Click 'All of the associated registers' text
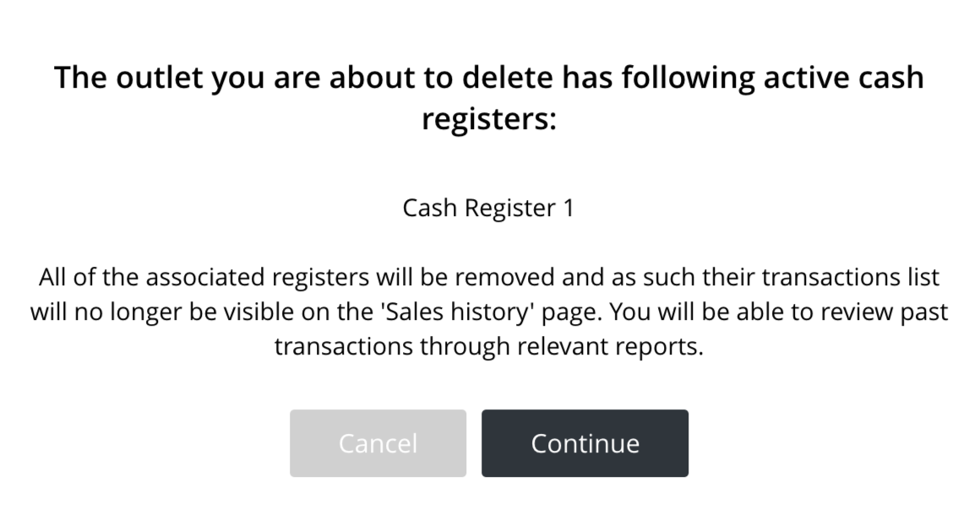This screenshot has height=531, width=980. [203, 277]
